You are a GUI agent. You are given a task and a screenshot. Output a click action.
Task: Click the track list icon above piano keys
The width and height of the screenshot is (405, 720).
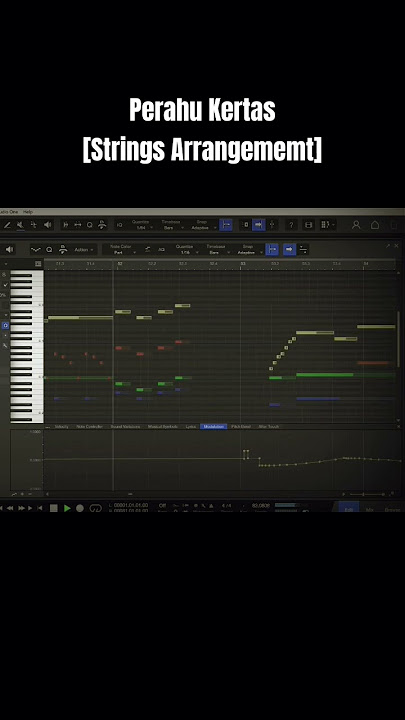[x=38, y=264]
